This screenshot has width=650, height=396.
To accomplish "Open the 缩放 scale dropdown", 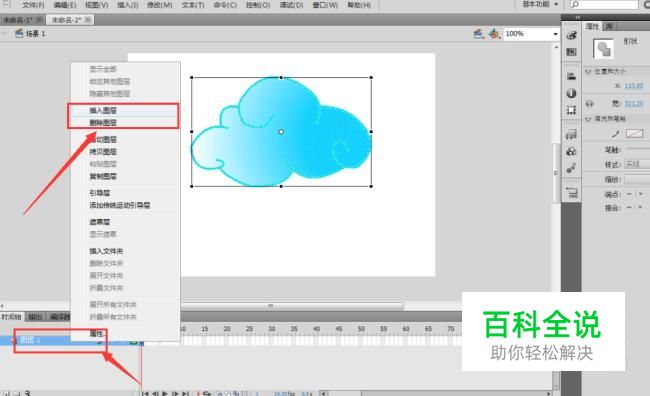I will [x=637, y=179].
